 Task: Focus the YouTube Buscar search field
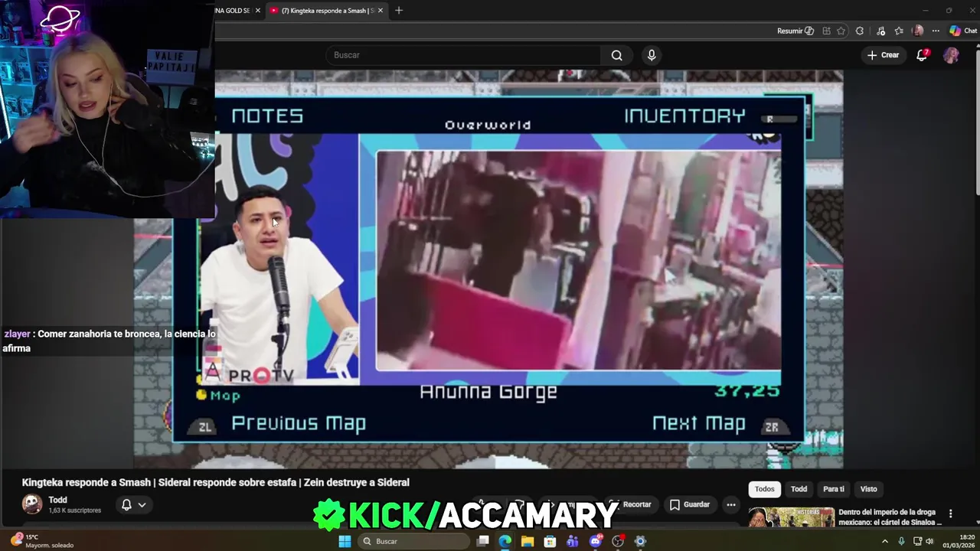pos(464,55)
